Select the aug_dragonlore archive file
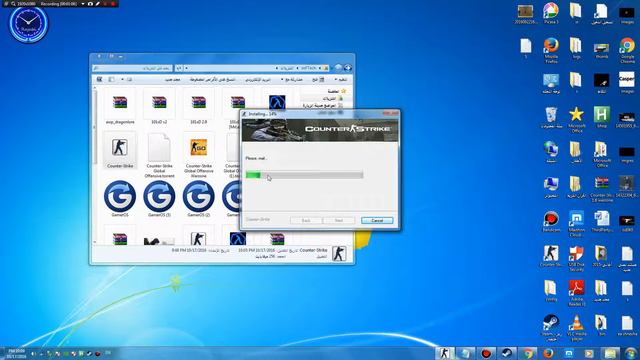 (x=120, y=107)
